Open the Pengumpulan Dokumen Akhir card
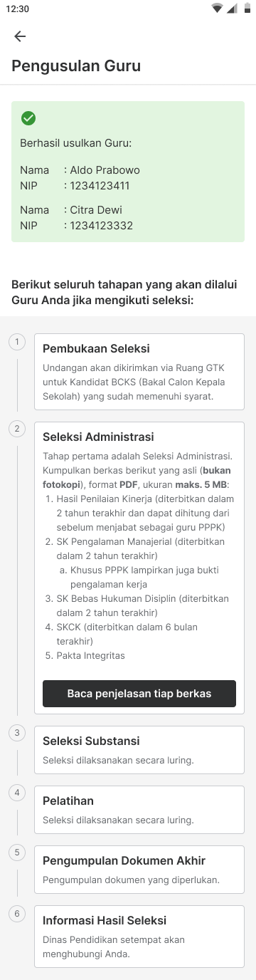The height and width of the screenshot is (980, 256). pyautogui.click(x=139, y=870)
